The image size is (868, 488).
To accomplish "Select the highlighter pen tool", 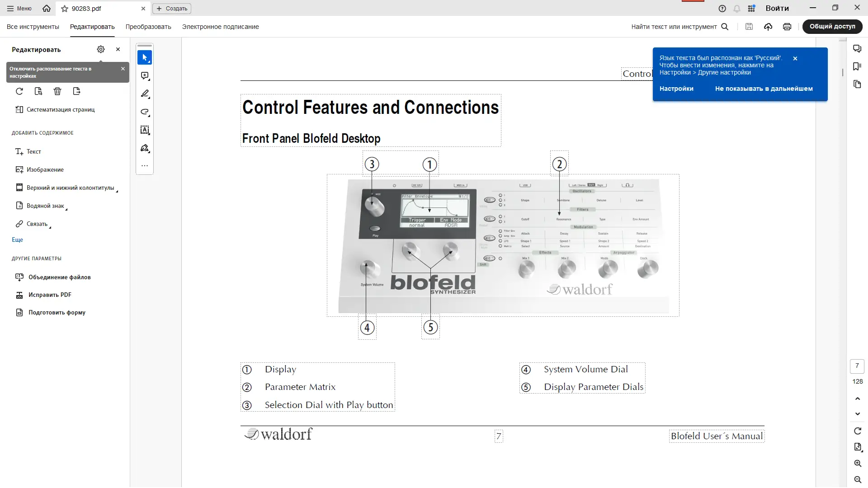I will coord(145,94).
